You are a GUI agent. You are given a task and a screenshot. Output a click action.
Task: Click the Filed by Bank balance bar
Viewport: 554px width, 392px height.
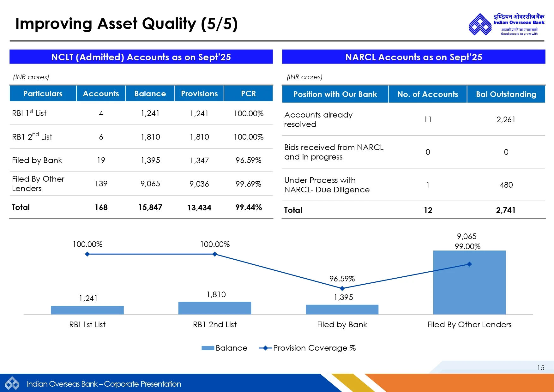342,310
